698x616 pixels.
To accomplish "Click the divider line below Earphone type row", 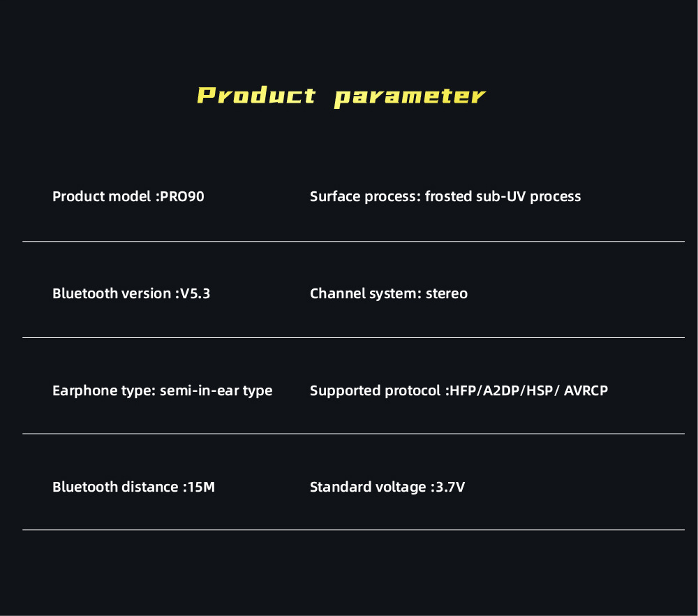I will (x=353, y=434).
